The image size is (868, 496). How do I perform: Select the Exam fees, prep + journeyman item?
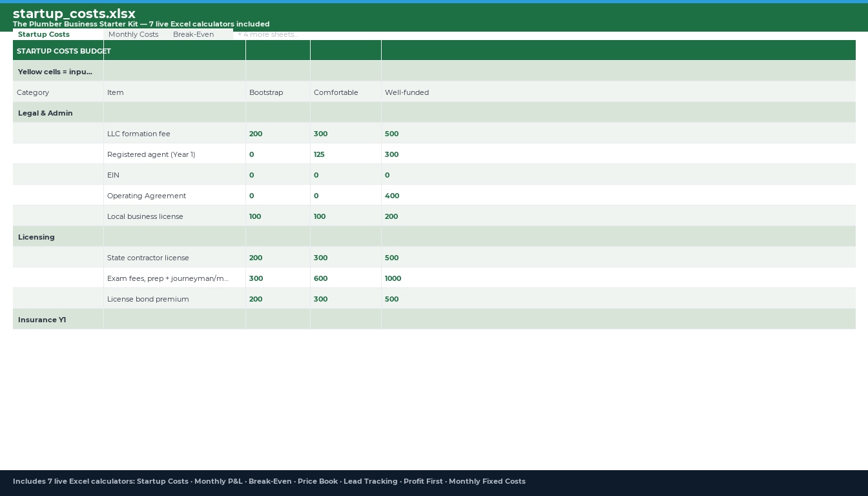coord(174,278)
